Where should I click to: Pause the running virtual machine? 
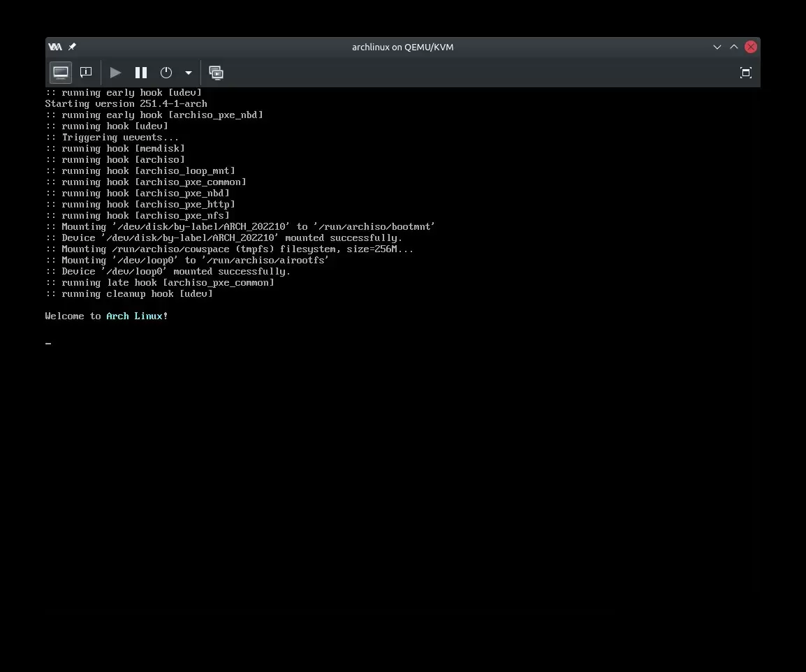tap(141, 73)
